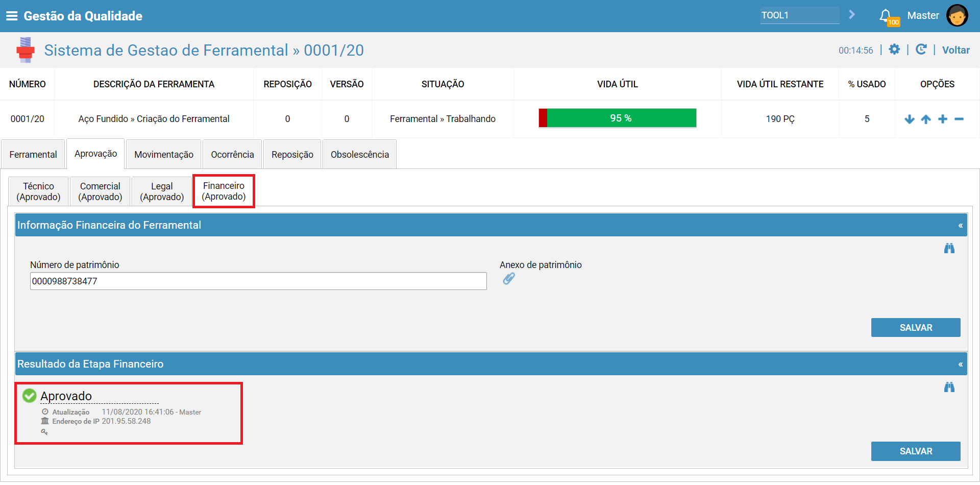Viewport: 980px width, 485px height.
Task: Open the hamburger menu beside Gestão da Qualidade
Action: (12, 16)
